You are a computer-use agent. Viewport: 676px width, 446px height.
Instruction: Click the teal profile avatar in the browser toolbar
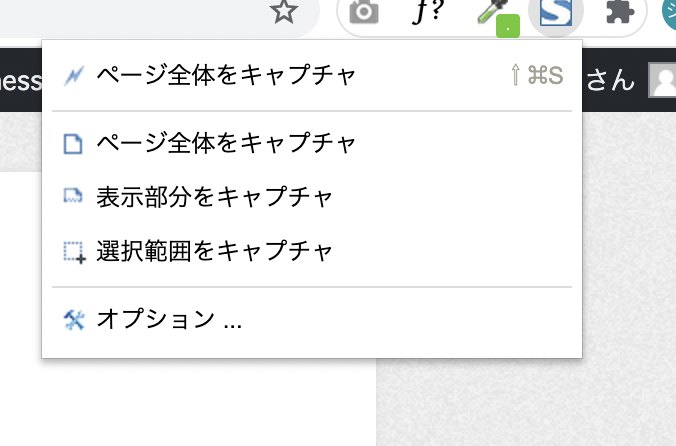(670, 14)
